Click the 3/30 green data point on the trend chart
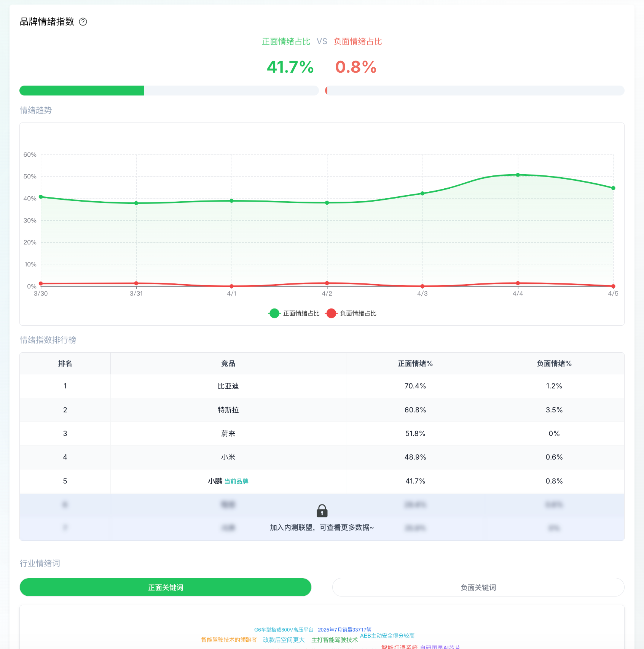Viewport: 644px width, 649px height. 41,197
